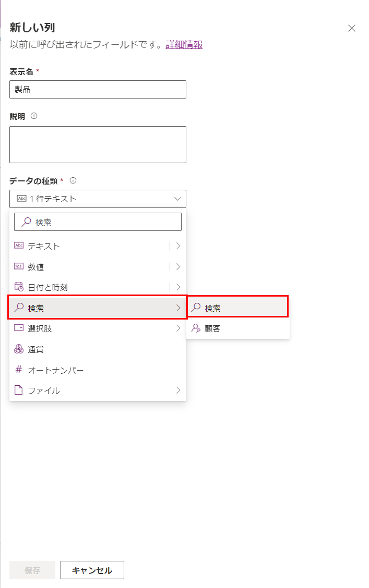Image resolution: width=369 pixels, height=588 pixels.
Task: Click the キャンセル button
Action: pyautogui.click(x=92, y=570)
